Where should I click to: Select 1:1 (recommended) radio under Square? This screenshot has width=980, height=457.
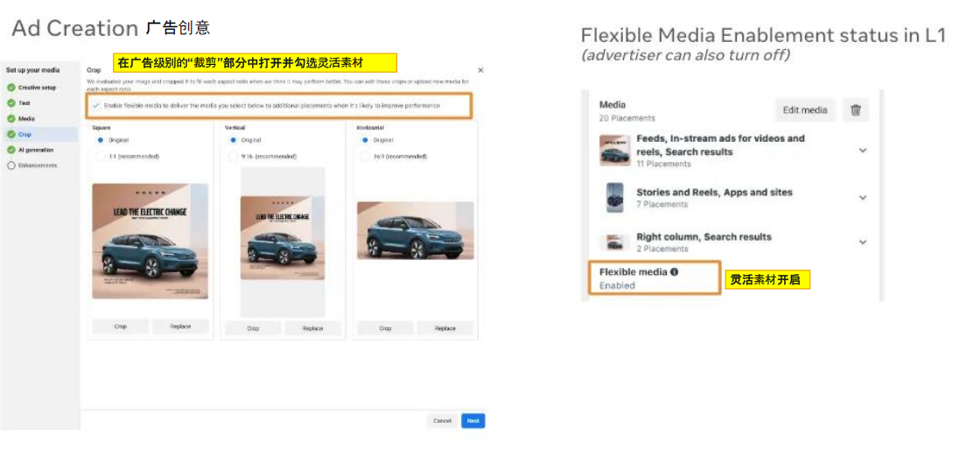(x=100, y=157)
